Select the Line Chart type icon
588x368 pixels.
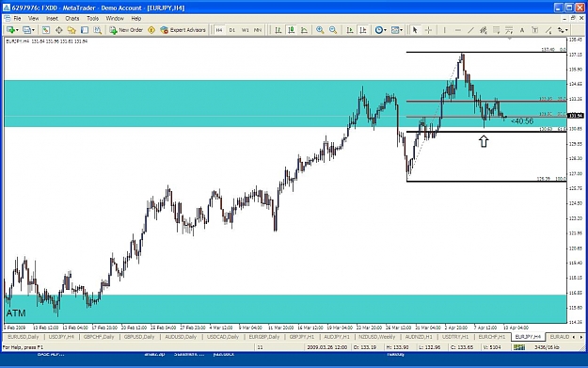coord(304,30)
